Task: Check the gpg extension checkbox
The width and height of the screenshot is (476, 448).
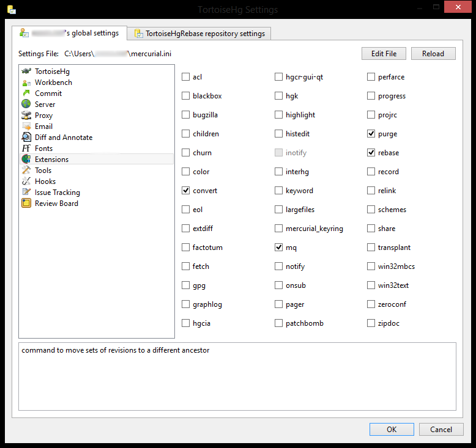Action: click(x=185, y=285)
